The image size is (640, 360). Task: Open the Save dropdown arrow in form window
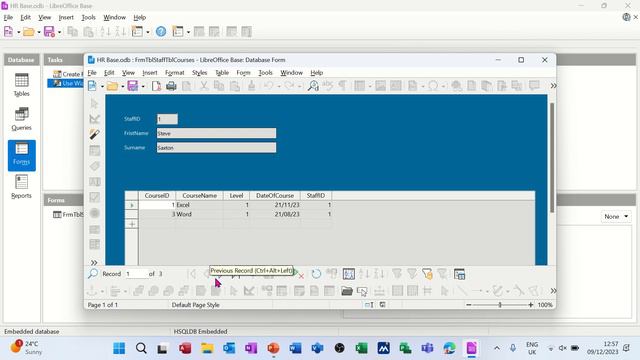pos(143,86)
